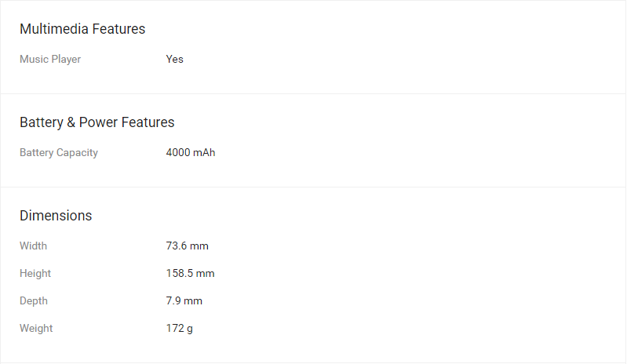Click the Battery & Power Features heading
The width and height of the screenshot is (627, 364).
(97, 122)
